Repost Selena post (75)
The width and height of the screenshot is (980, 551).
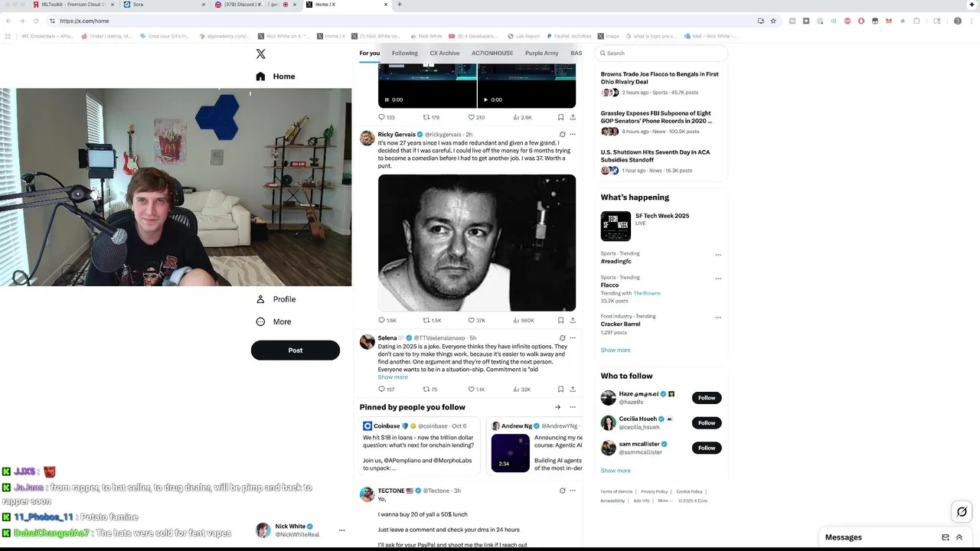(430, 390)
